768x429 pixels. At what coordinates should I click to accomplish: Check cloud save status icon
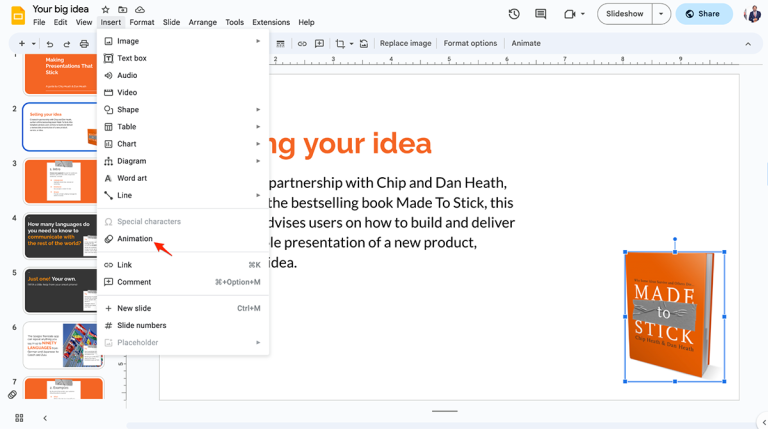click(x=140, y=10)
